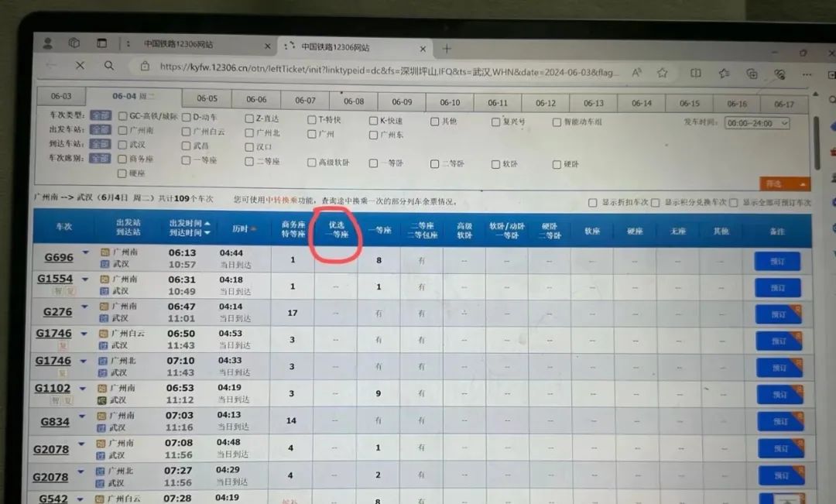Image resolution: width=836 pixels, height=504 pixels.
Task: Expand the arrow beside G834
Action: 82,416
